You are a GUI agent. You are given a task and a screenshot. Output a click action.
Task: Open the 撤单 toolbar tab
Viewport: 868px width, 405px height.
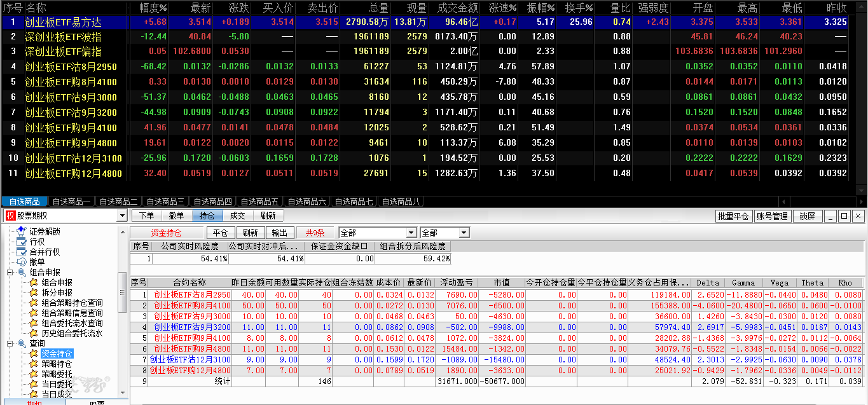[x=176, y=216]
